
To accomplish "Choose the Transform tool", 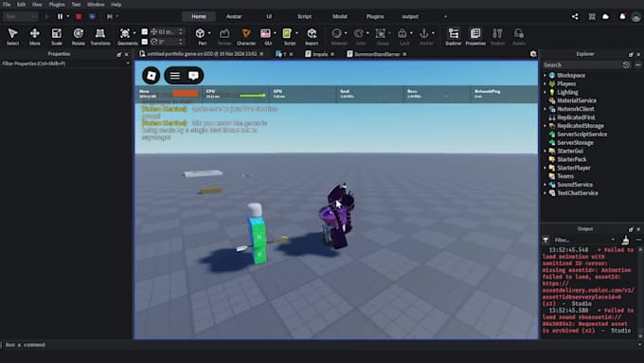I will coord(100,36).
